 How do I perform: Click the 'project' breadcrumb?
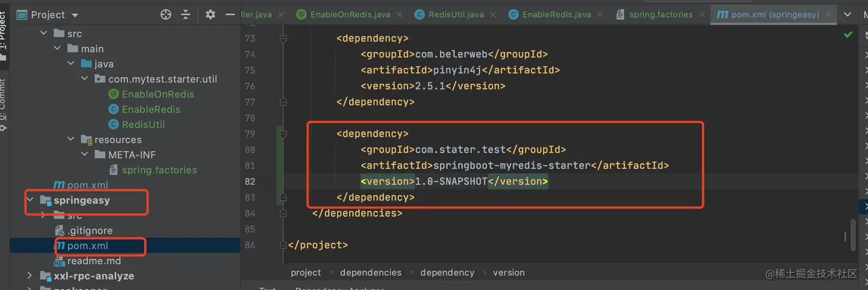click(306, 272)
